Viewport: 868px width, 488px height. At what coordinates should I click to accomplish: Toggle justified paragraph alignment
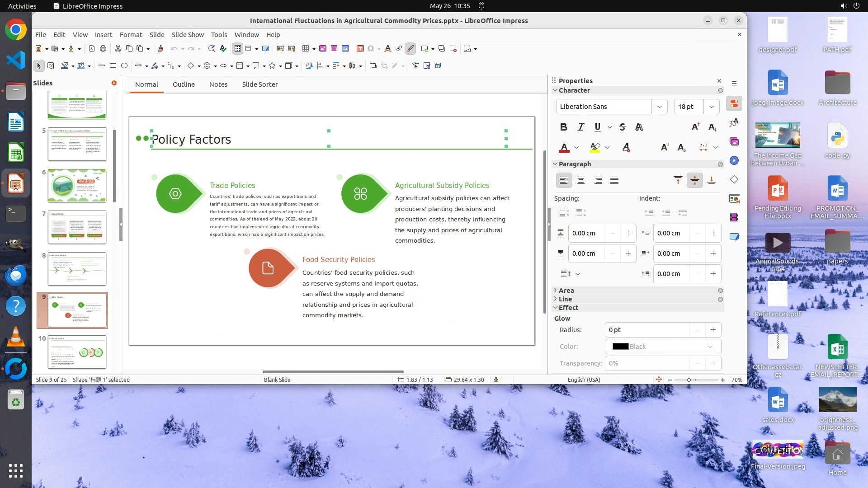click(614, 181)
